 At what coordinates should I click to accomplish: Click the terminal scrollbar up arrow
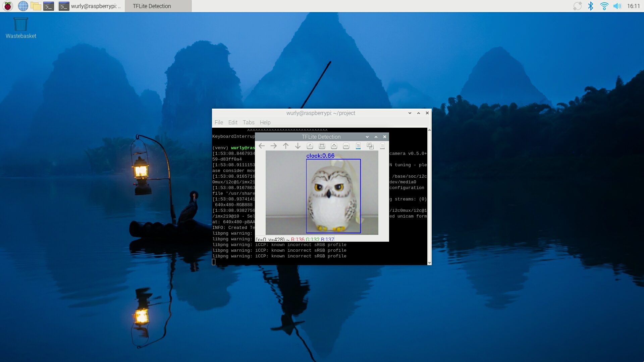point(429,130)
